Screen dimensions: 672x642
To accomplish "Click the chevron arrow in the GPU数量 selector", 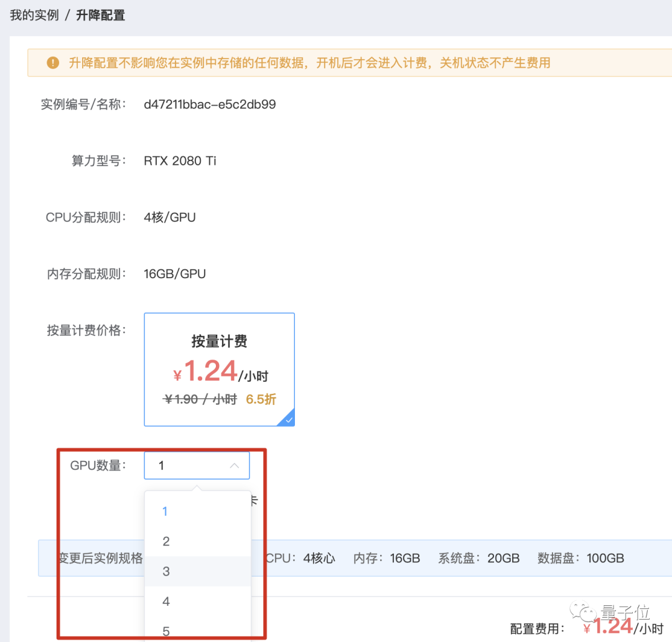I will 235,465.
